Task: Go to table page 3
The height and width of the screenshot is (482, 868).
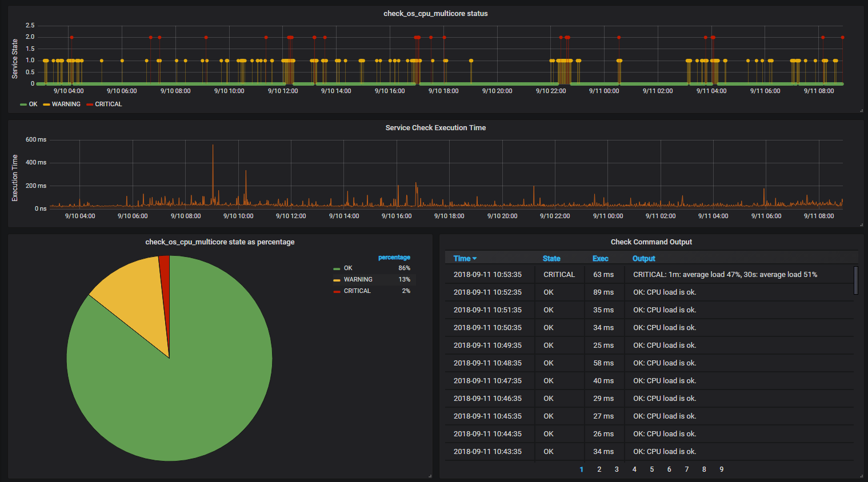Action: 617,469
